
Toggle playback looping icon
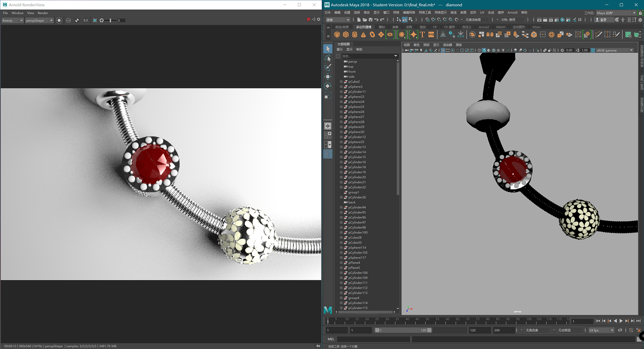[620, 330]
